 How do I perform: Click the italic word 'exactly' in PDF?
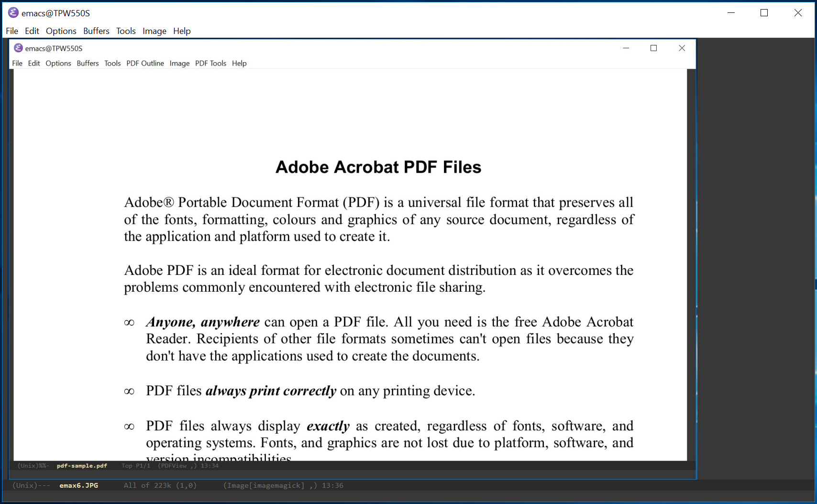tap(328, 426)
